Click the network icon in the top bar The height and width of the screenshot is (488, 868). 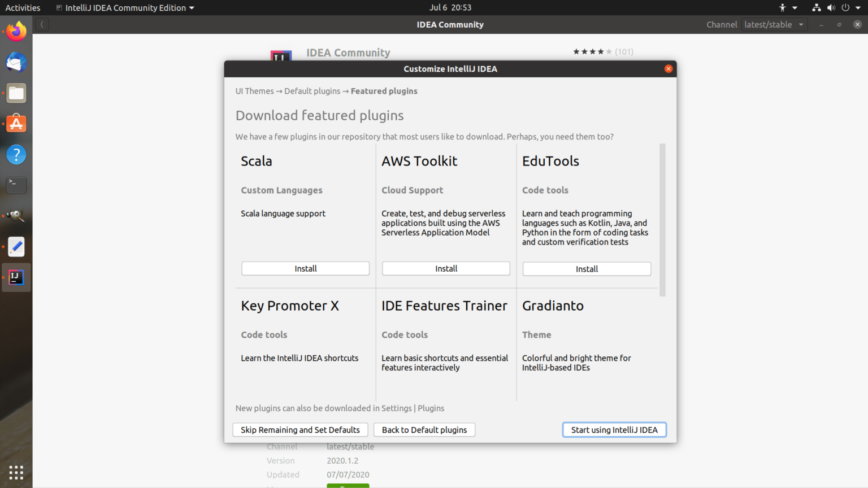click(816, 7)
